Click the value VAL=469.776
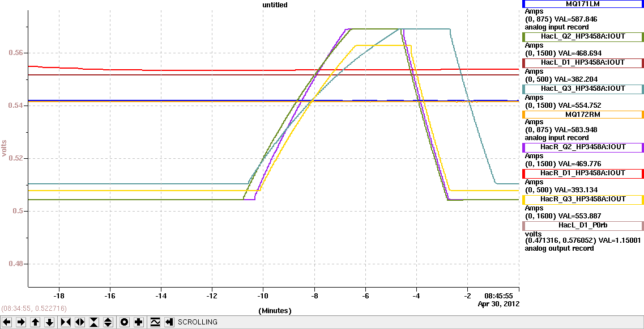The height and width of the screenshot is (329, 644). (579, 164)
